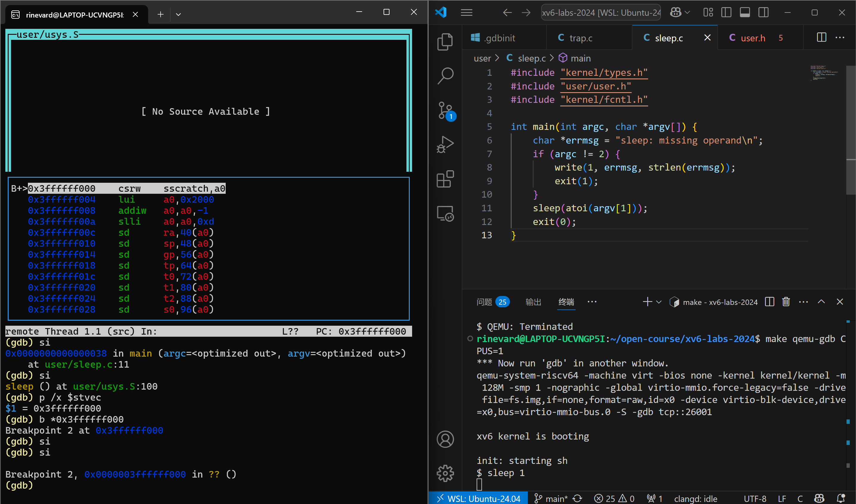Switch to the 问题 problems panel tab
Screen dimensions: 856x504
[484, 302]
